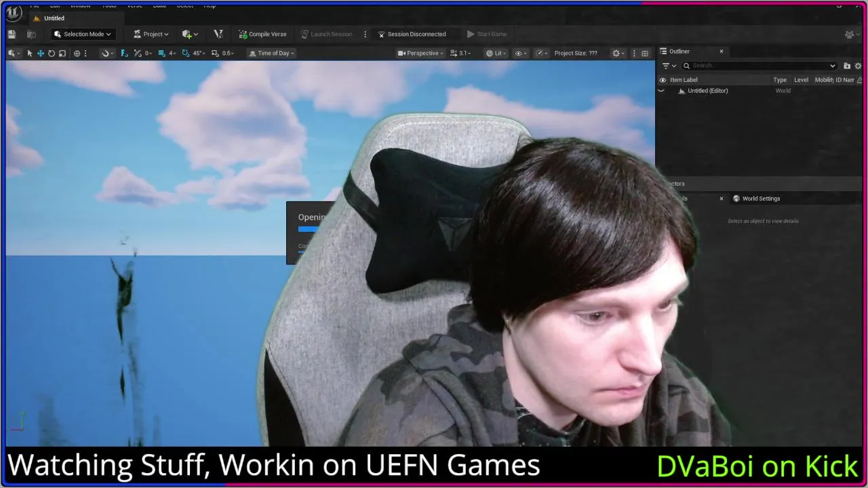Open the viewport settings gear dropdown
868x488 pixels.
[x=618, y=53]
